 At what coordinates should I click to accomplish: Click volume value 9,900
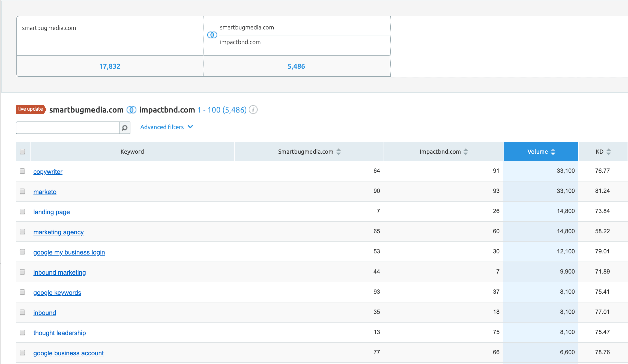(567, 272)
